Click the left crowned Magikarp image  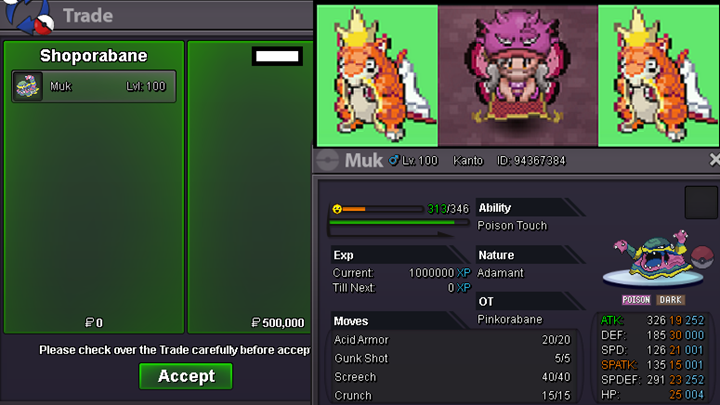coord(377,76)
